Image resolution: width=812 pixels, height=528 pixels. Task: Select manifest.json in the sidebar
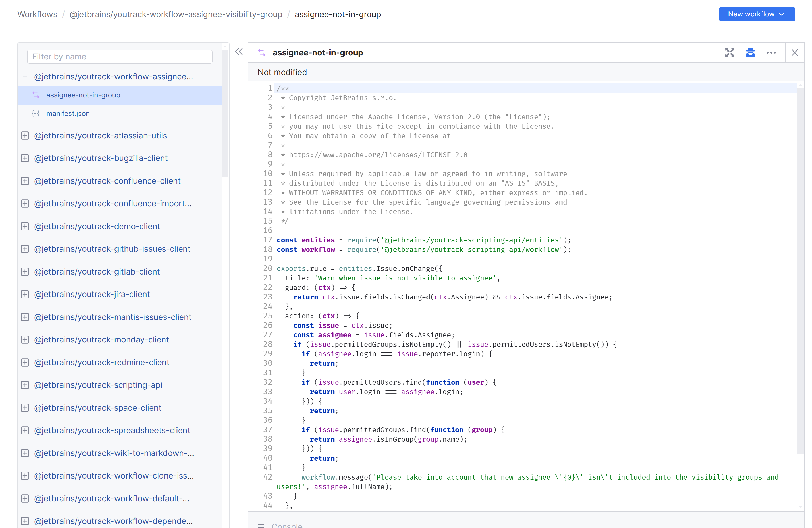[x=68, y=113]
